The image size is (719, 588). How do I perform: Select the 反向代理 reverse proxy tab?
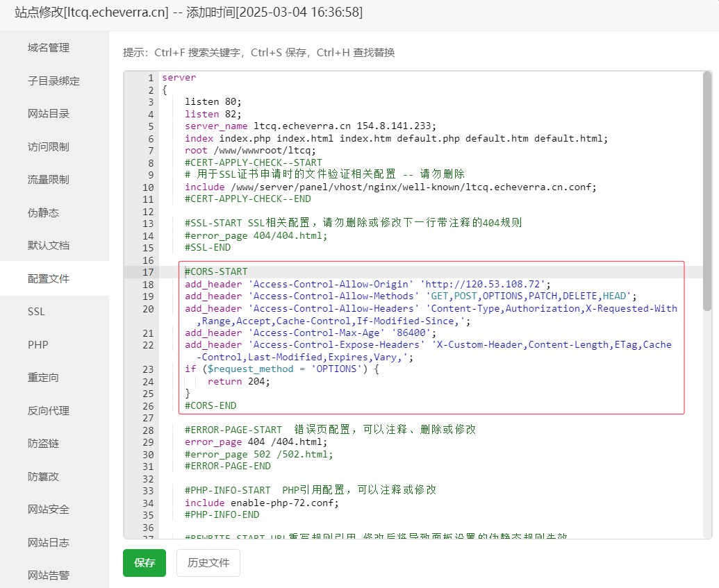coord(49,410)
